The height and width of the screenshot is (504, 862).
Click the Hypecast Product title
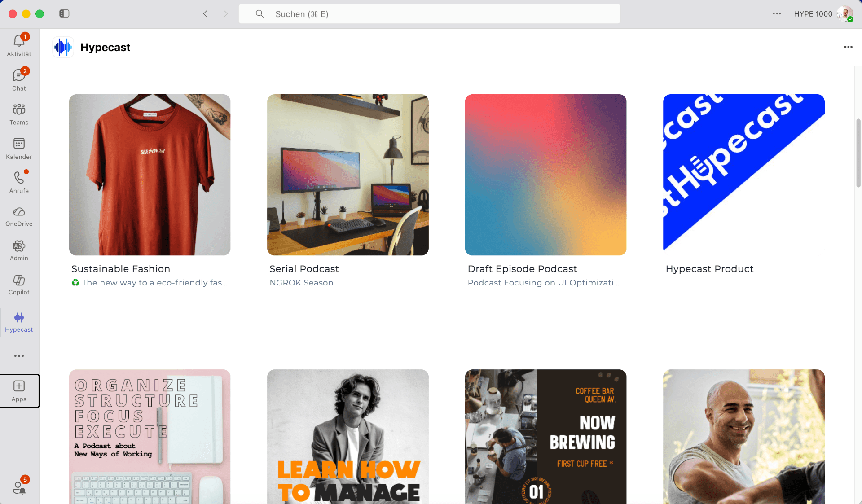(709, 269)
